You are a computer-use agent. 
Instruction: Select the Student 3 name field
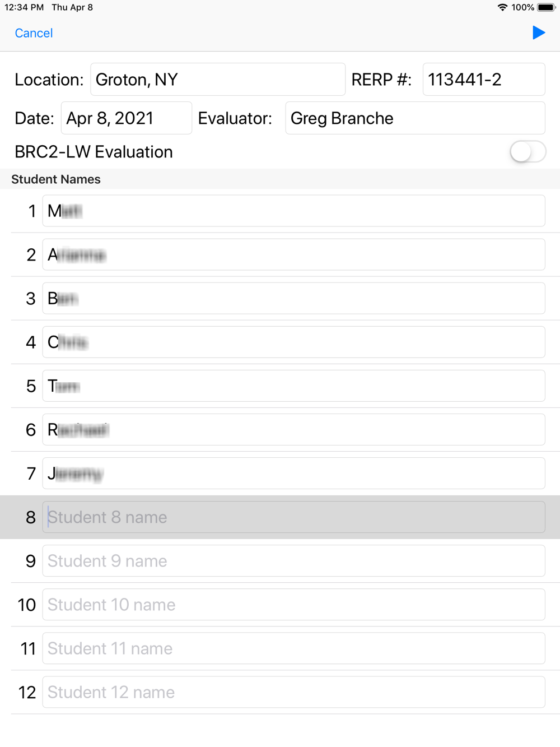293,299
